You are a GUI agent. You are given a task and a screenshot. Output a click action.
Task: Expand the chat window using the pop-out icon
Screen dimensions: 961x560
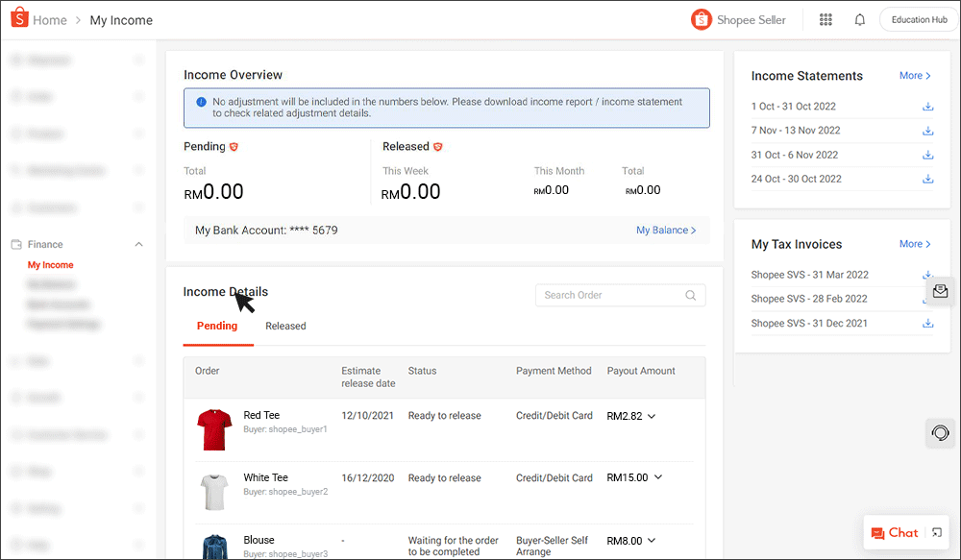pos(937,532)
